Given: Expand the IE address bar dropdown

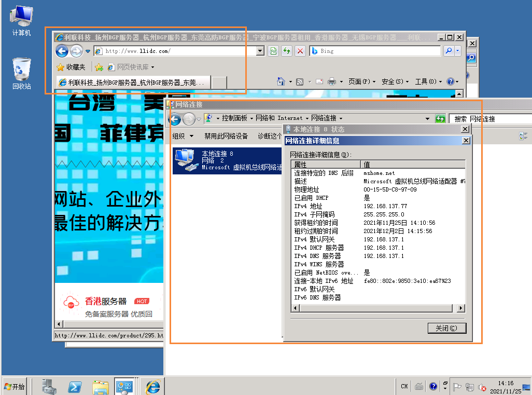Looking at the screenshot, I should pos(260,51).
